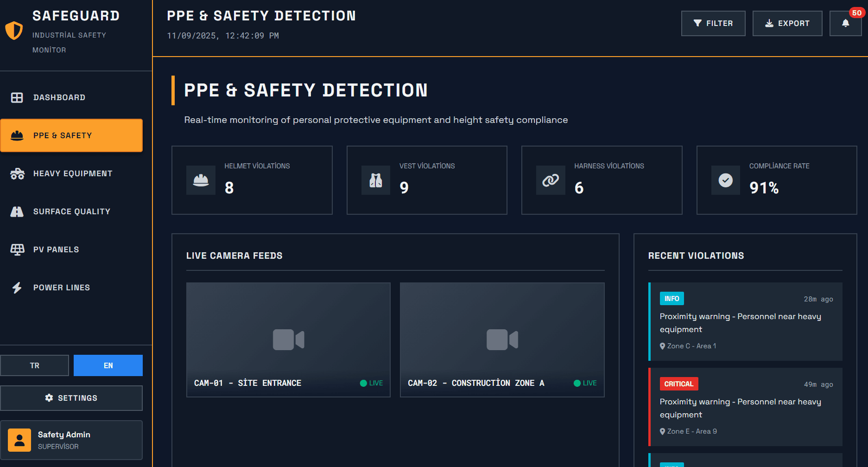868x467 pixels.
Task: Switch language to TR
Action: [x=35, y=365]
